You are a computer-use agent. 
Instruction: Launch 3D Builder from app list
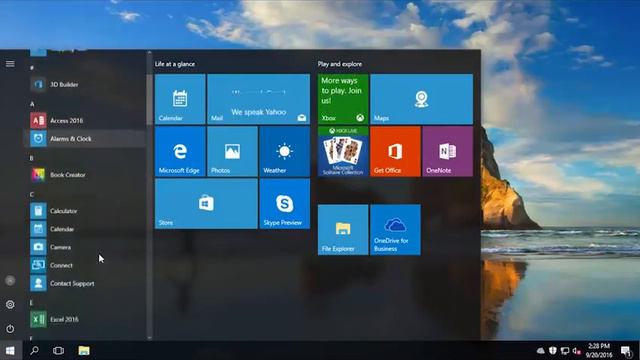[85, 84]
